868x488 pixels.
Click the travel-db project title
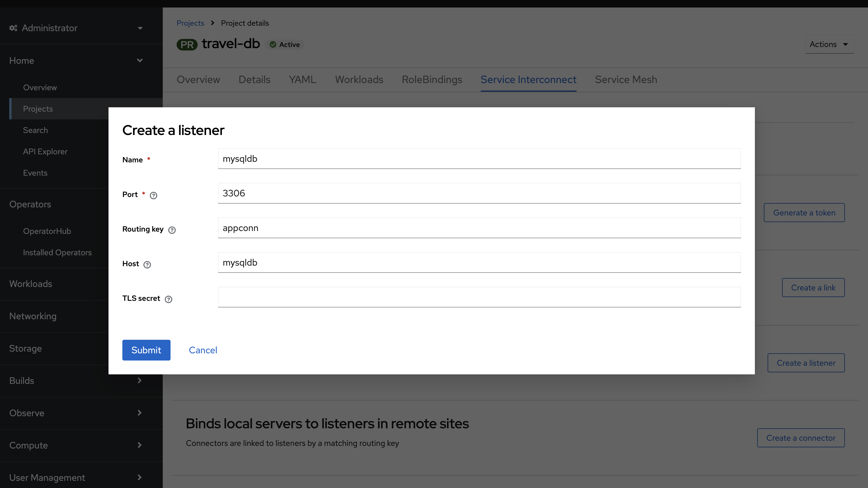[x=231, y=44]
